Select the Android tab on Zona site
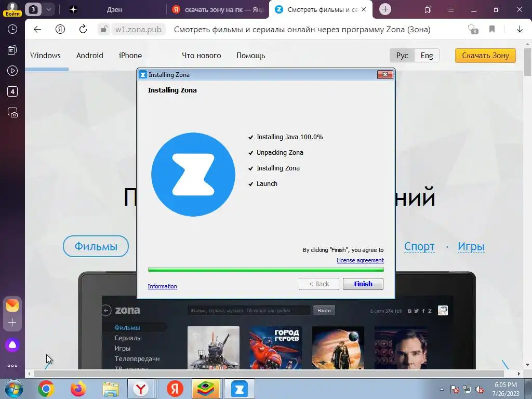Image resolution: width=532 pixels, height=399 pixels. 89,56
